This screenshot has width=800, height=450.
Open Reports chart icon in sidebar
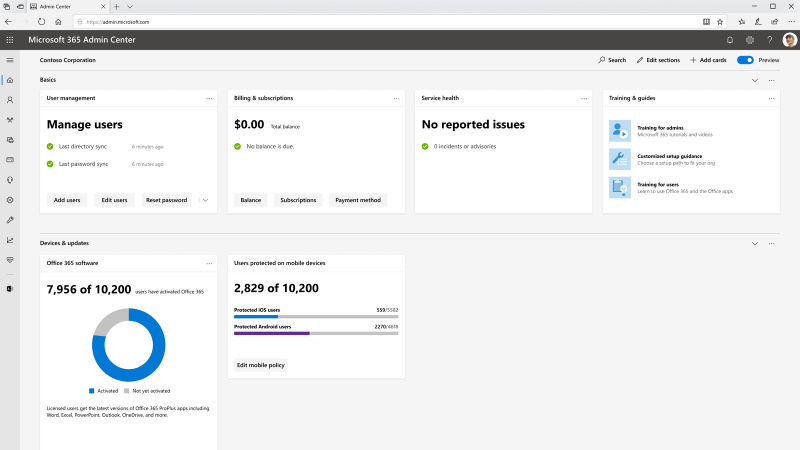(x=10, y=240)
